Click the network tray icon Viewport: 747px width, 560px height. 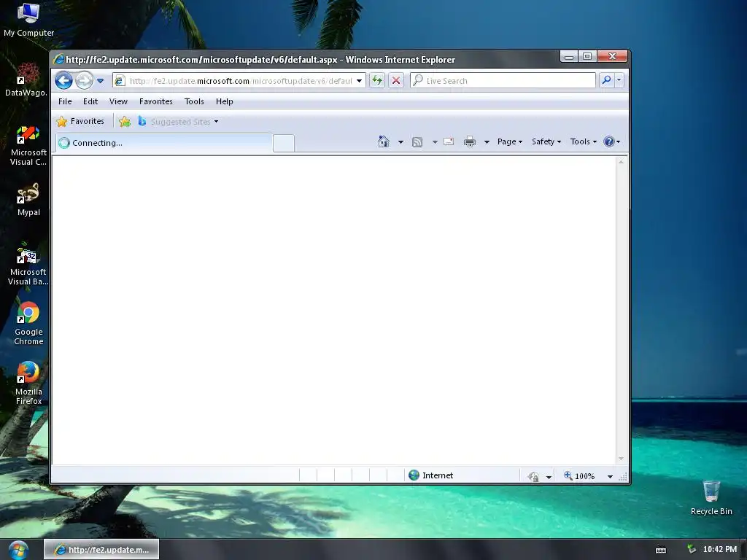(692, 549)
